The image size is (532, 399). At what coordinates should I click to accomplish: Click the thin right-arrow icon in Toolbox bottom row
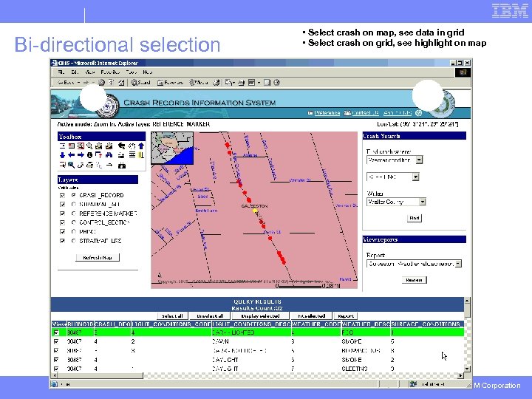coord(109,166)
